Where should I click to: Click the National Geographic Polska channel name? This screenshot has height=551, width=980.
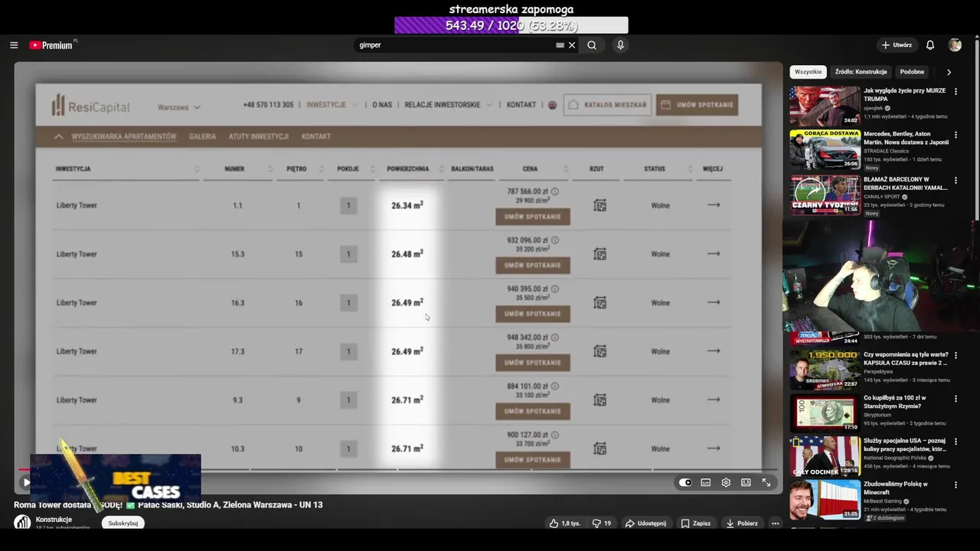896,458
